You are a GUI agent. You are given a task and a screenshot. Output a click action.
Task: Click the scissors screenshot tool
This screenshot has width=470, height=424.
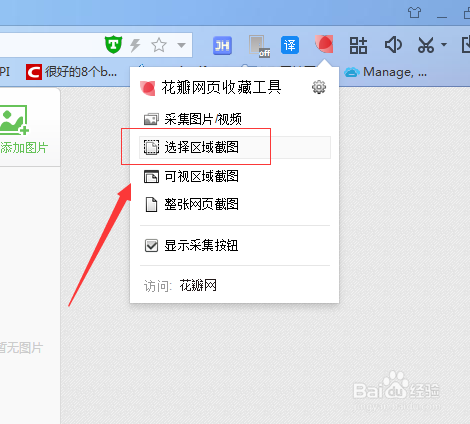pos(426,45)
